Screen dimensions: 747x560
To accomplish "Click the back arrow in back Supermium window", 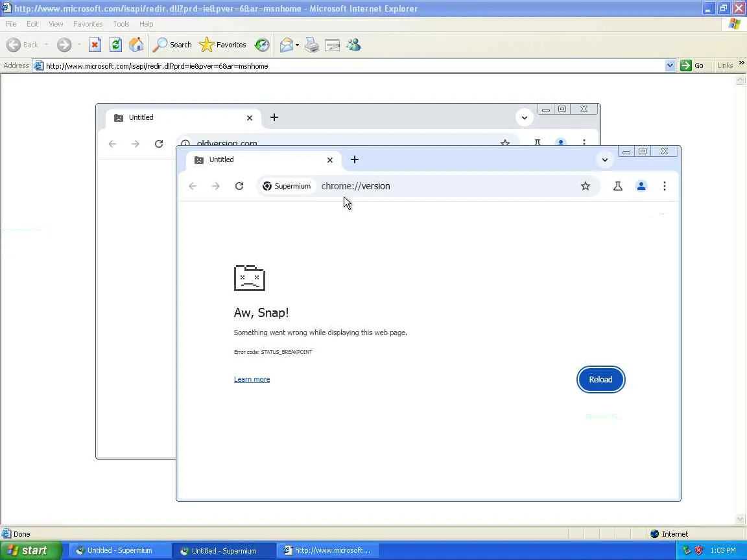I will click(112, 144).
